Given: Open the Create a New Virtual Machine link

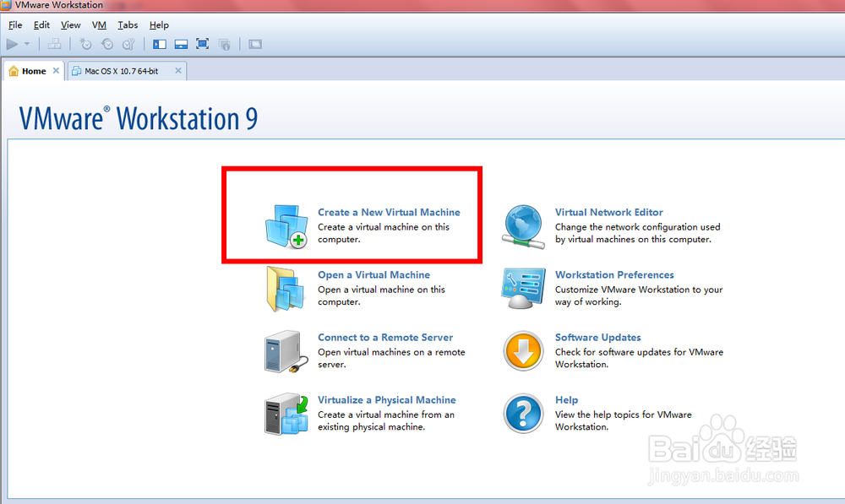Looking at the screenshot, I should click(389, 212).
